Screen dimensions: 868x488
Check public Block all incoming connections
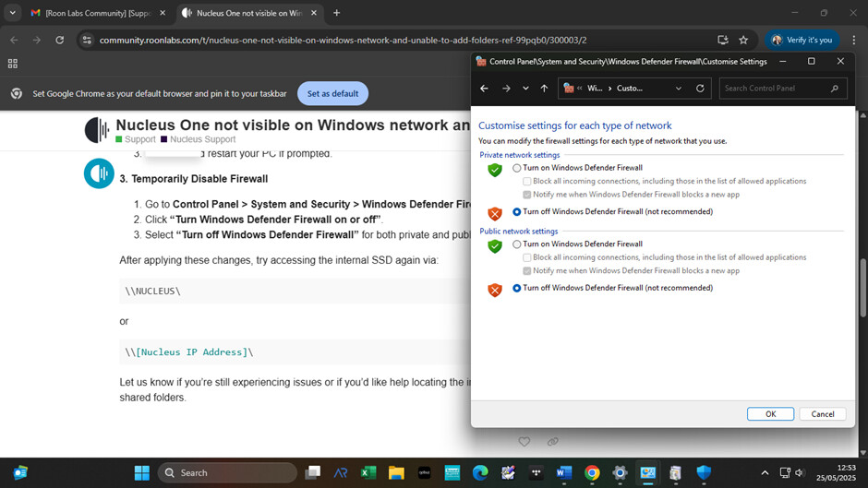[x=527, y=257]
